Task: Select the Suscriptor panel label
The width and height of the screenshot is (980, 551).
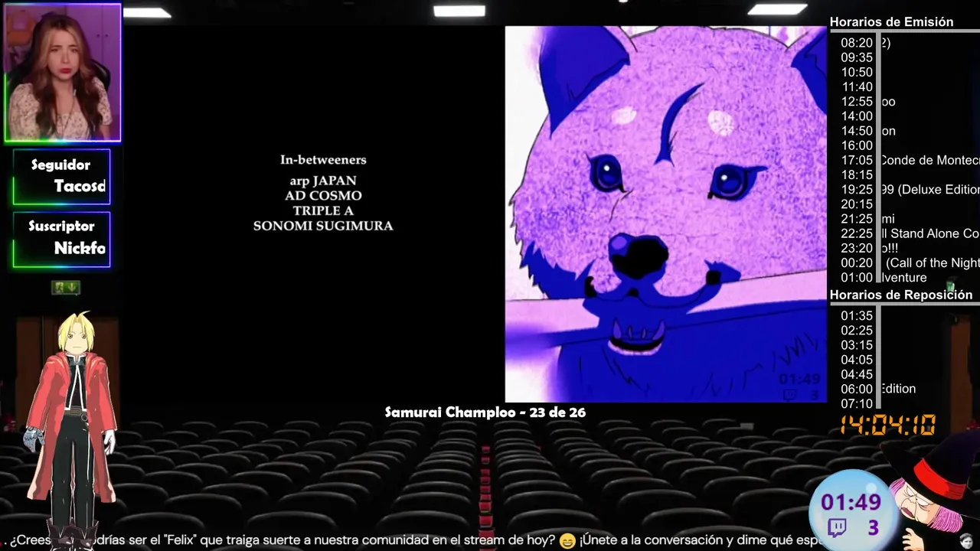Action: click(x=61, y=227)
